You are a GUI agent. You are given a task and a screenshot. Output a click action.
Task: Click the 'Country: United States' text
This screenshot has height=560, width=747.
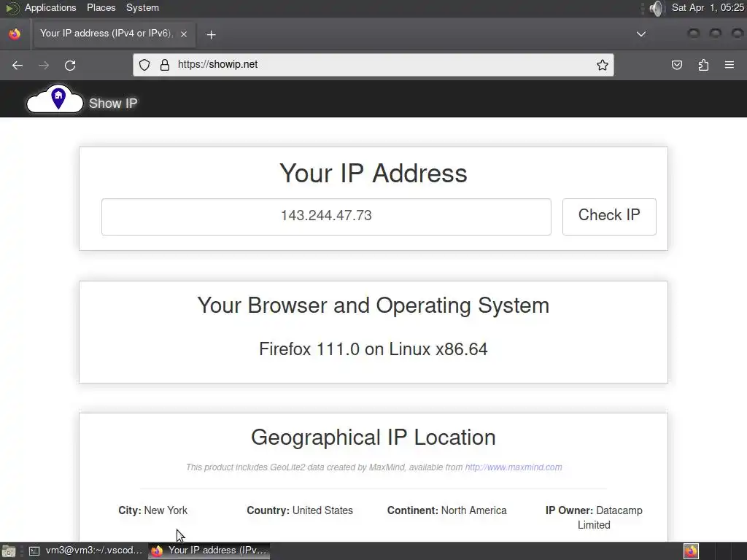click(300, 510)
